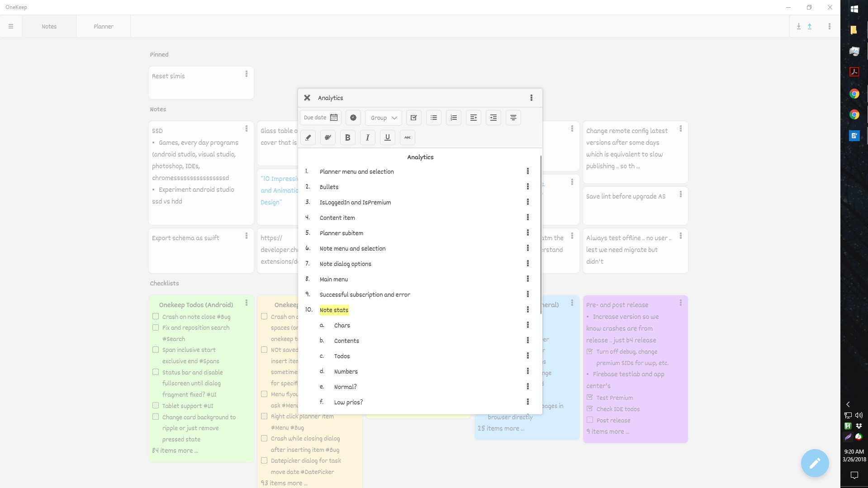Open options for 'Planner menu and selection' item

pos(528,171)
